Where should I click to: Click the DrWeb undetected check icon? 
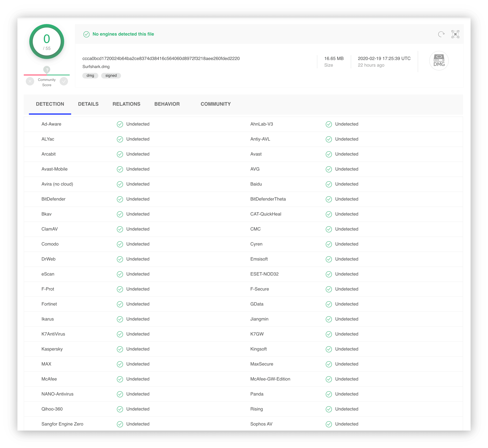120,259
